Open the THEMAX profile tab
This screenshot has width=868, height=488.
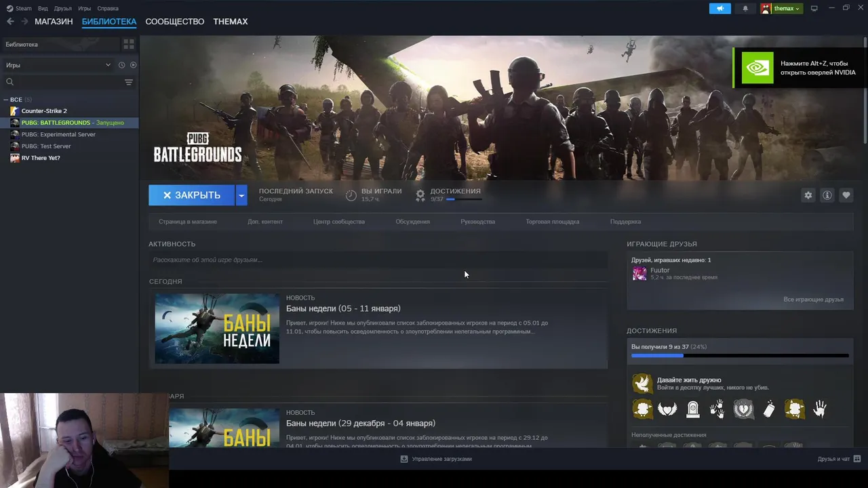click(x=231, y=22)
